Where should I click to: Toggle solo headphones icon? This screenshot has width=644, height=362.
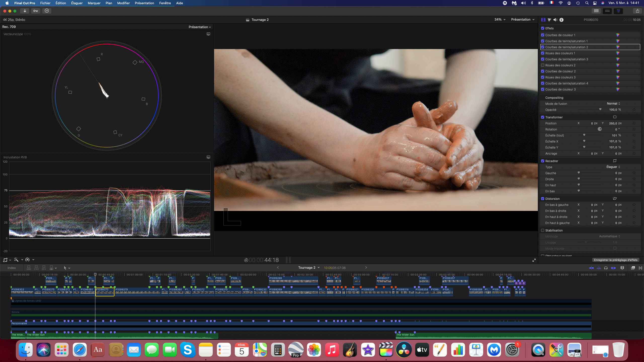[606, 268]
